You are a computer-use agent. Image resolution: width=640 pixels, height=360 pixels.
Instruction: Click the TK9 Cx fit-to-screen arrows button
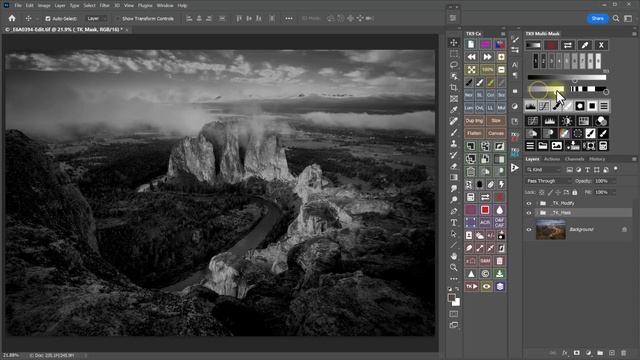(x=471, y=70)
